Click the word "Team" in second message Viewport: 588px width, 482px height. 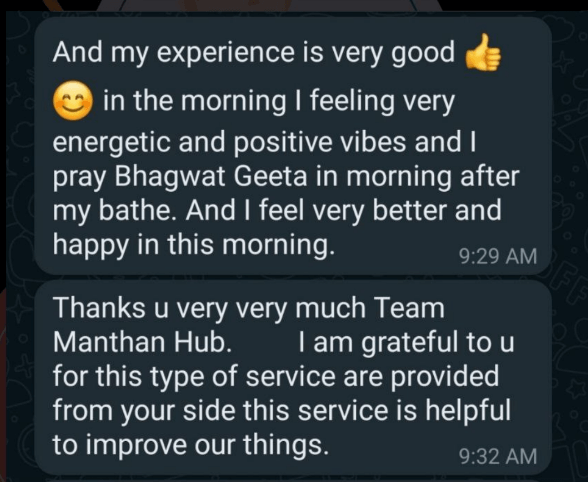[410, 308]
